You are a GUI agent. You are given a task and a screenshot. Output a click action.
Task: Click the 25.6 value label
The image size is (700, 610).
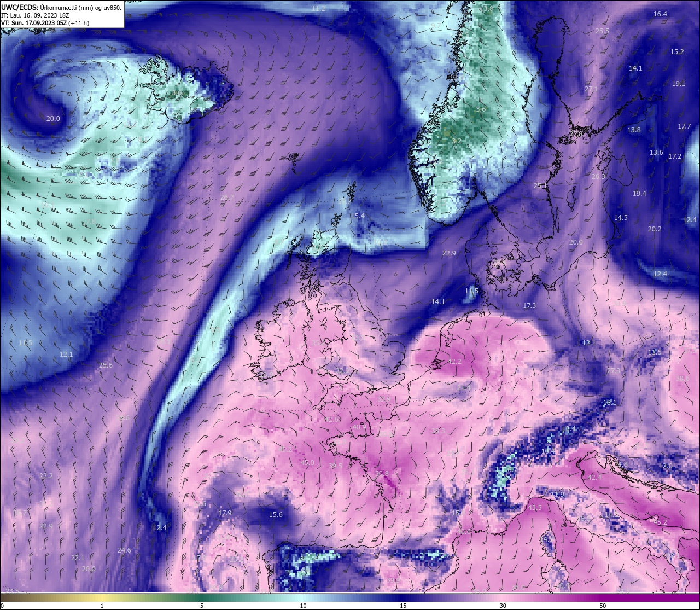tap(106, 365)
